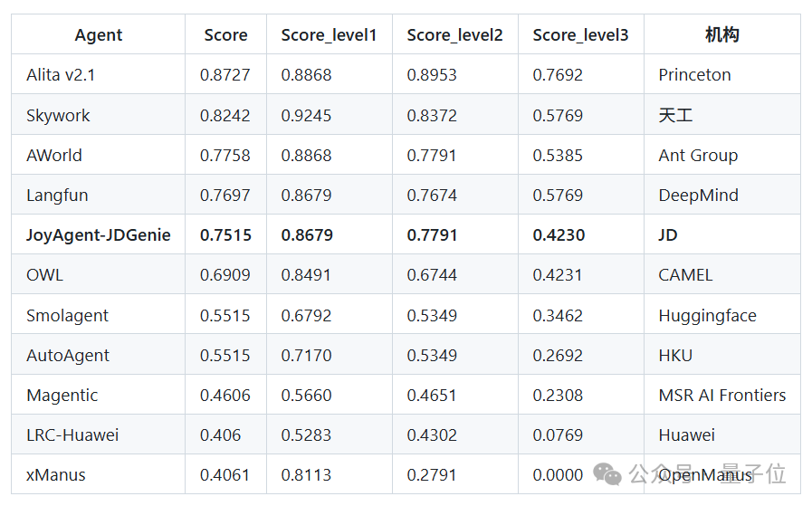Click the MSR AI Frontiers cell
Image resolution: width=812 pixels, height=506 pixels.
[x=721, y=395]
